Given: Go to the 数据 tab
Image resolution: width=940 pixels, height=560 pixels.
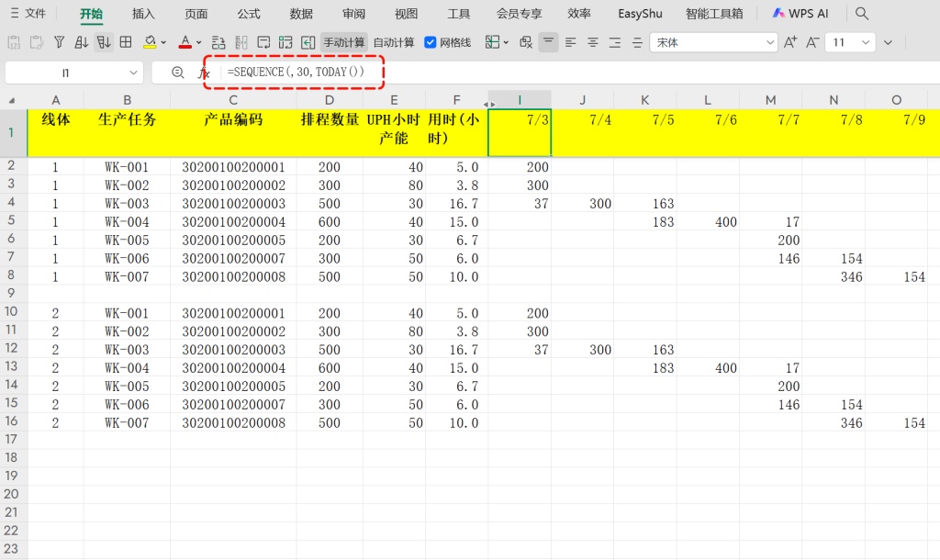Looking at the screenshot, I should [301, 13].
